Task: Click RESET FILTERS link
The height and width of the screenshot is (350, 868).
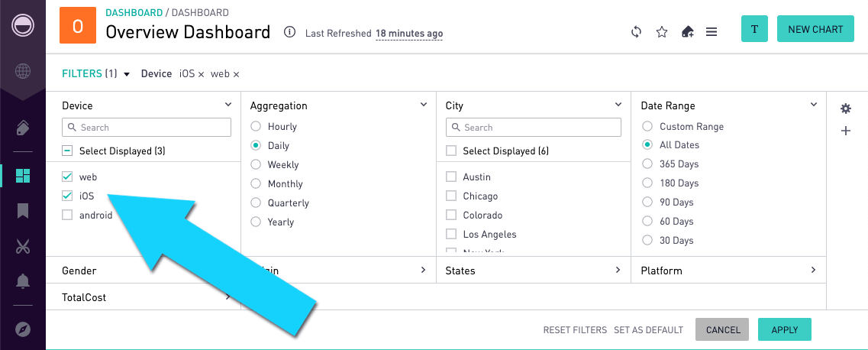Action: (x=575, y=330)
